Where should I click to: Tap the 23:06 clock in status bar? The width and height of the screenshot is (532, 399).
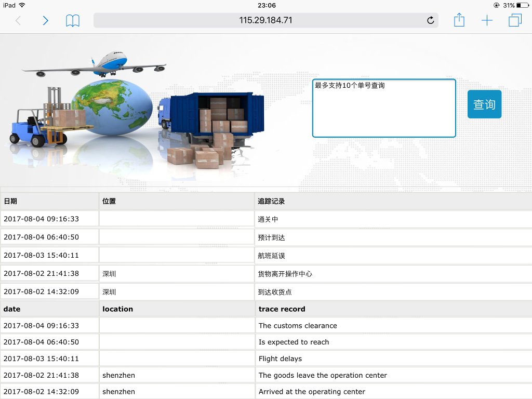click(x=267, y=5)
